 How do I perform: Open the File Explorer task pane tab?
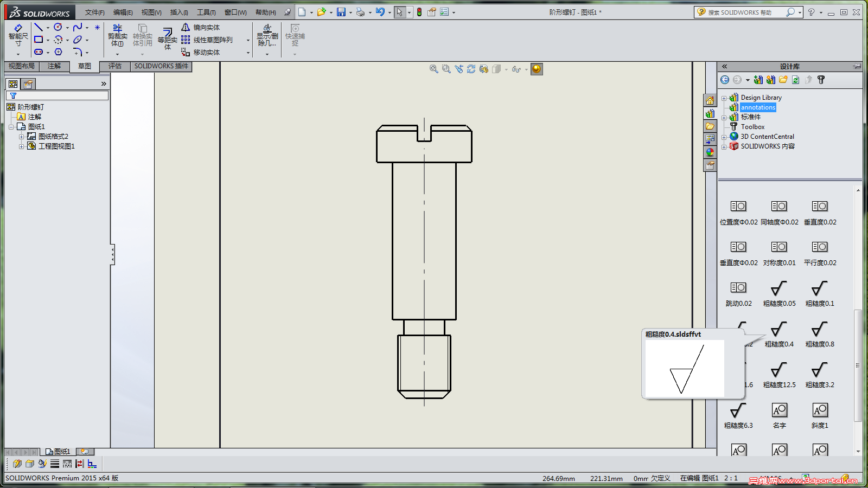(x=710, y=126)
